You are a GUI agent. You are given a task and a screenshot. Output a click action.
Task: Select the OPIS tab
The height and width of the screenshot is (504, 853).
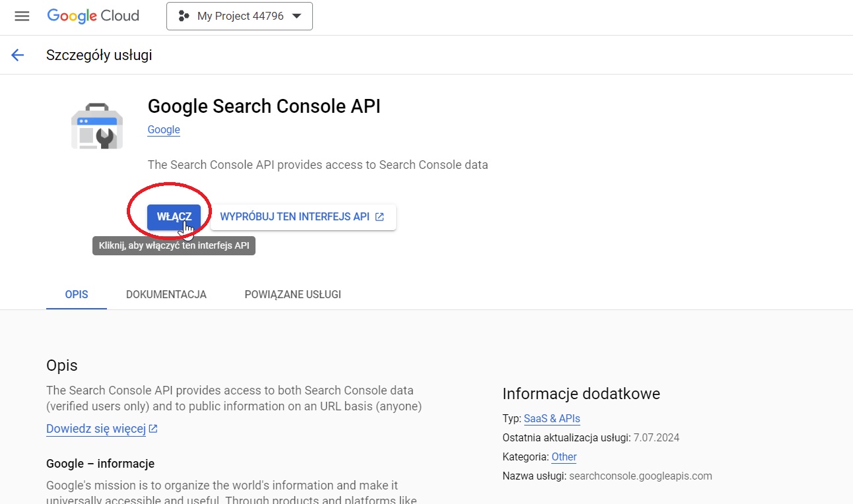tap(76, 294)
